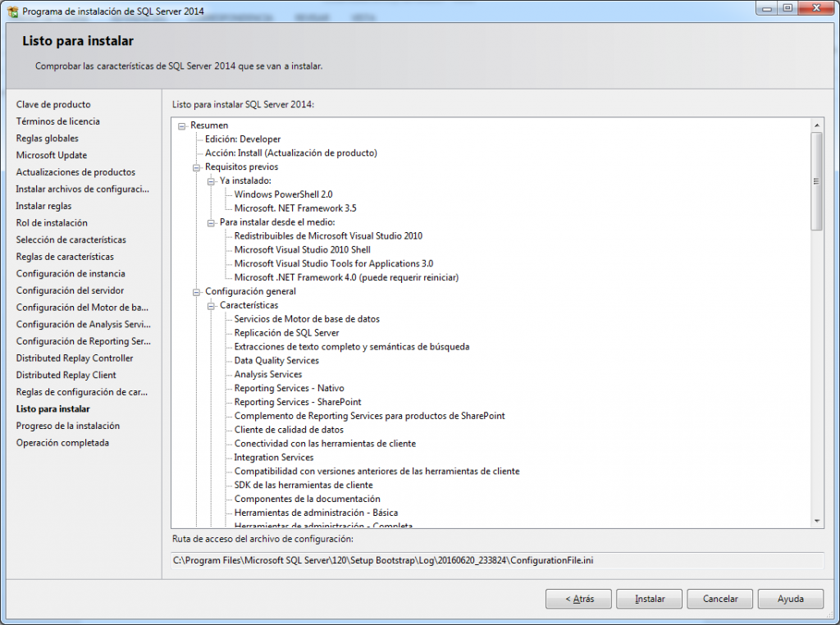Collapse the Requisitos previos node

(x=196, y=167)
